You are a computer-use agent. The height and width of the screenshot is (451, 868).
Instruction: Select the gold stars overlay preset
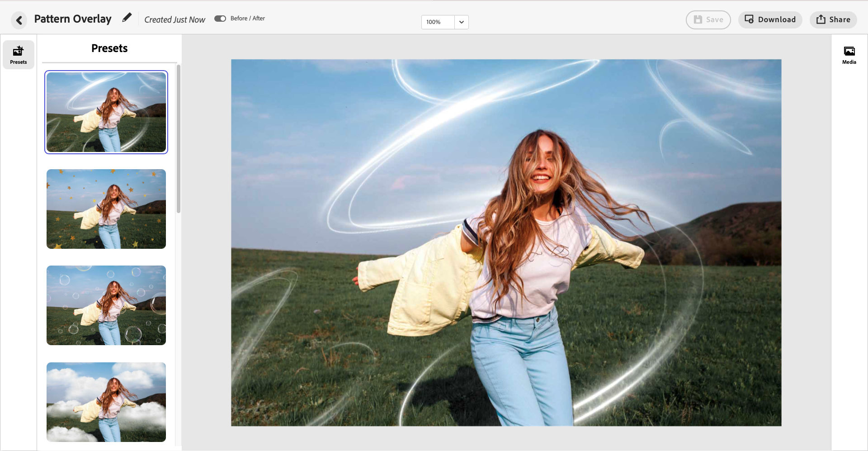pos(106,209)
